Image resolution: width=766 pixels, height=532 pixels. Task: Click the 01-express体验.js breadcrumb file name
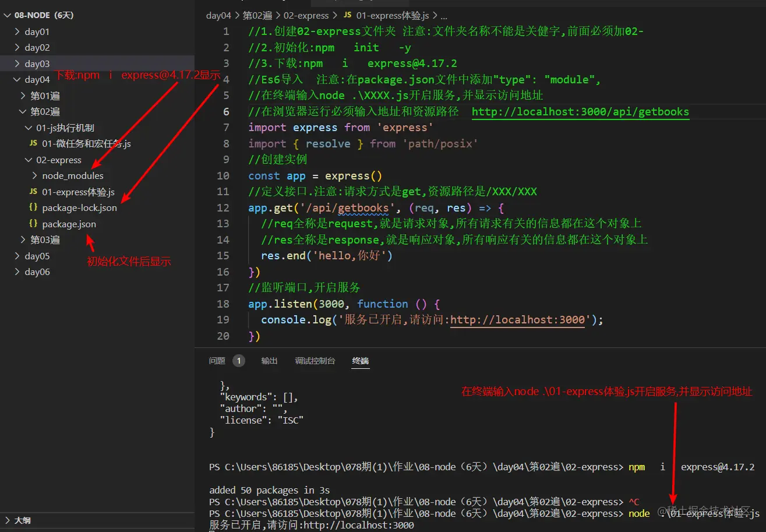[393, 16]
